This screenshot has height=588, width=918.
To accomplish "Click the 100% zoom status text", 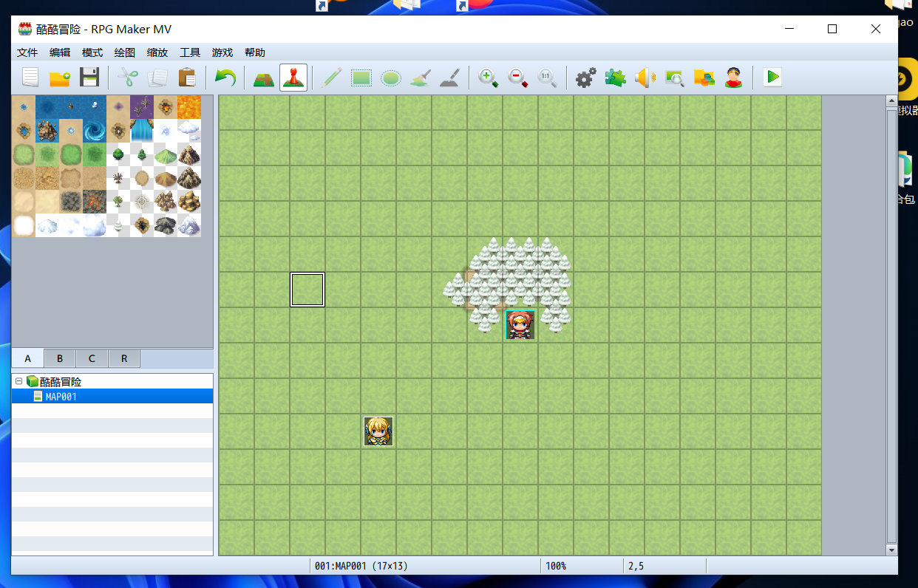I will tap(556, 566).
